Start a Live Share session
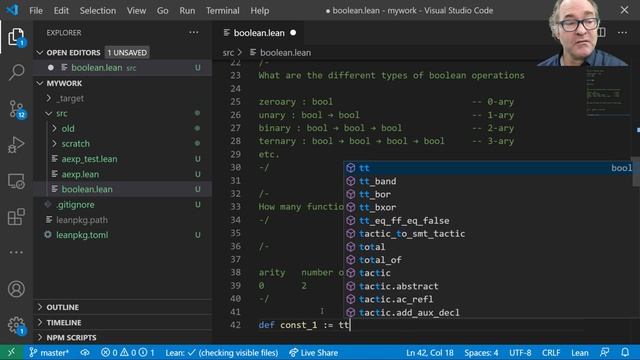The width and height of the screenshot is (640, 360). click(313, 353)
